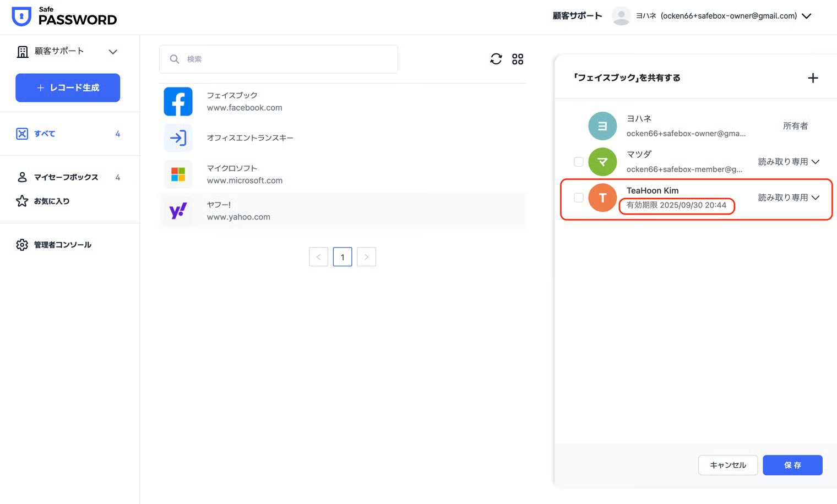Open the Microsoft logo record
Screen dimensions: 837x504
178,174
